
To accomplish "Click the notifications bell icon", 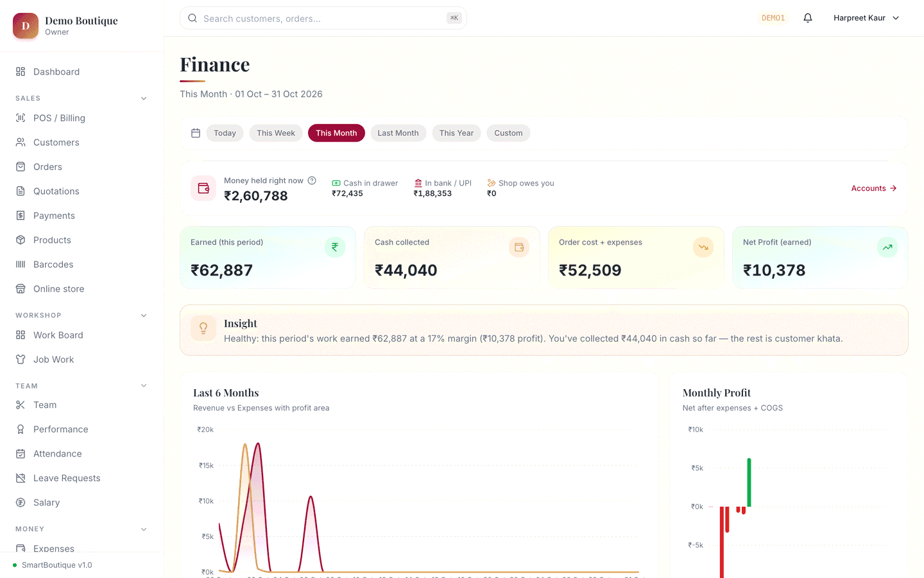I will click(x=808, y=18).
